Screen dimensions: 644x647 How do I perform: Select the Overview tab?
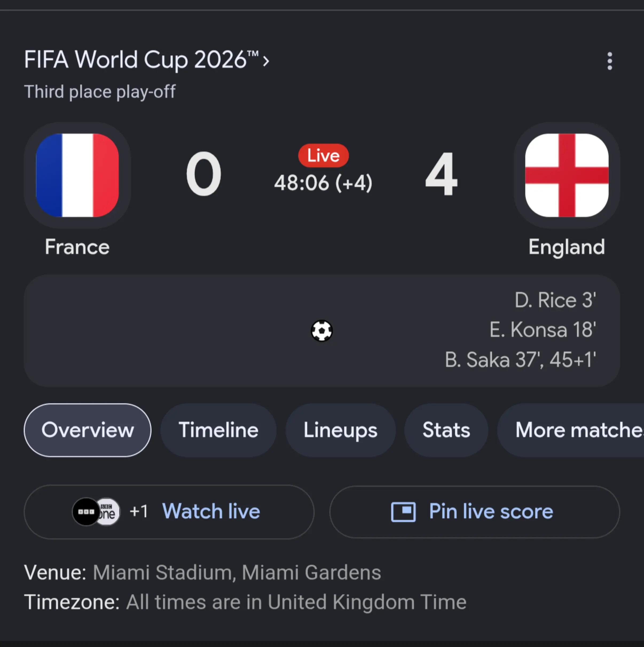(x=88, y=430)
